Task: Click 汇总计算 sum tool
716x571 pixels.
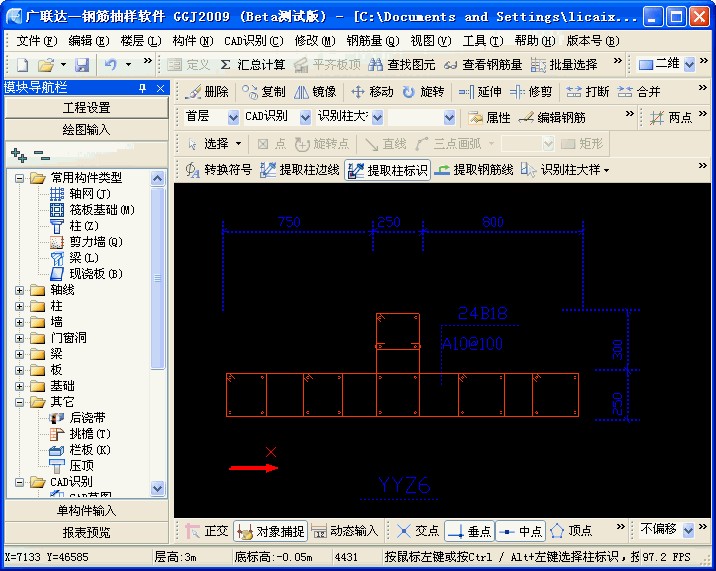Action: point(253,65)
